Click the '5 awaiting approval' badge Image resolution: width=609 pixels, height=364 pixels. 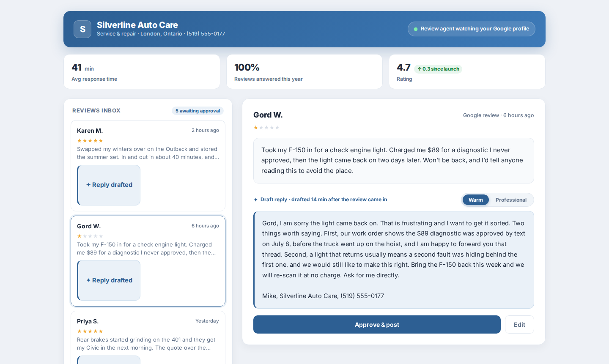click(198, 111)
